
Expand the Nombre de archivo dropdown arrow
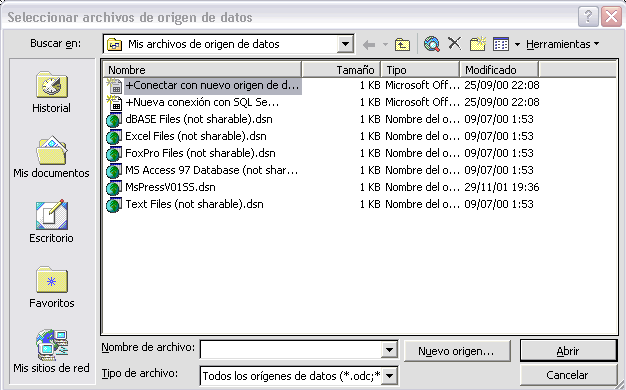coord(389,350)
